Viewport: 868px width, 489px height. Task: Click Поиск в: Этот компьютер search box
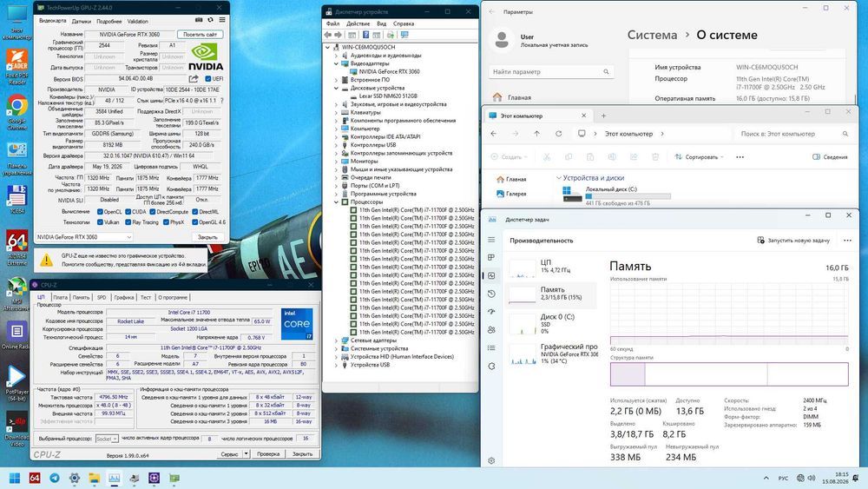coord(792,134)
